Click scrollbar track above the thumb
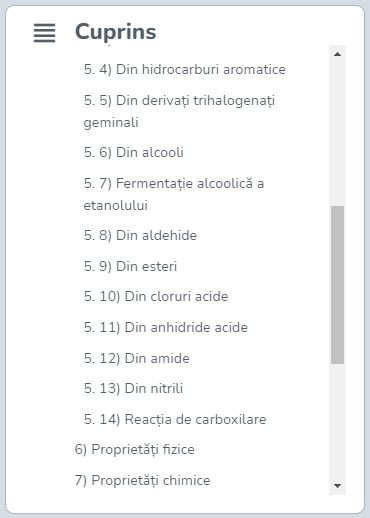This screenshot has width=370, height=518. pos(337,134)
